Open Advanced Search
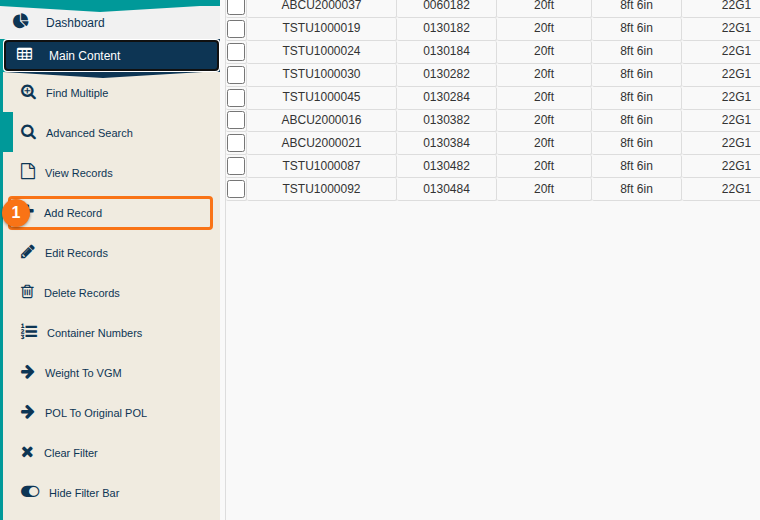This screenshot has height=520, width=760. 111,133
